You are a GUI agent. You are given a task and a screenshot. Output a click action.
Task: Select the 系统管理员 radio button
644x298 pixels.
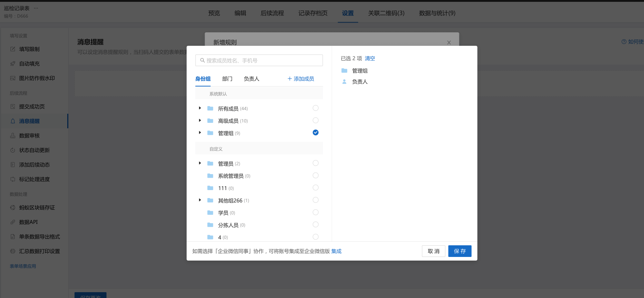[x=315, y=176]
